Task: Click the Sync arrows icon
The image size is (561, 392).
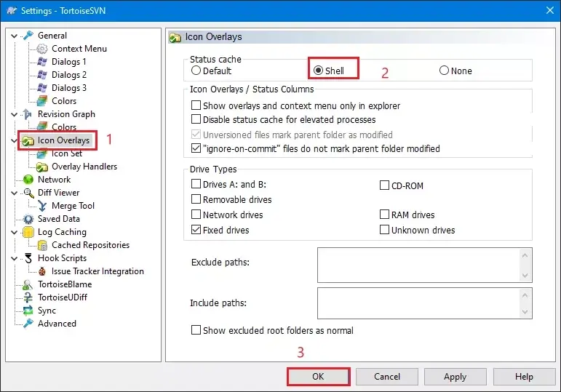Action: pos(28,311)
